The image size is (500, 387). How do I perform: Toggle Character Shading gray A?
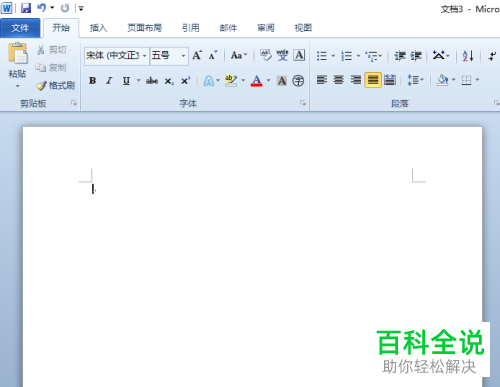[x=282, y=81]
